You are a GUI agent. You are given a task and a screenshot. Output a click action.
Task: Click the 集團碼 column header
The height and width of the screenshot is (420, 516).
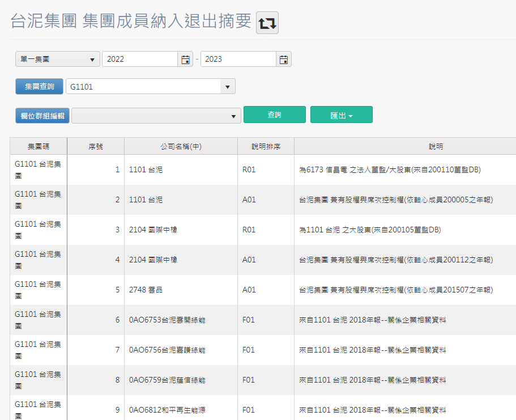click(x=37, y=146)
